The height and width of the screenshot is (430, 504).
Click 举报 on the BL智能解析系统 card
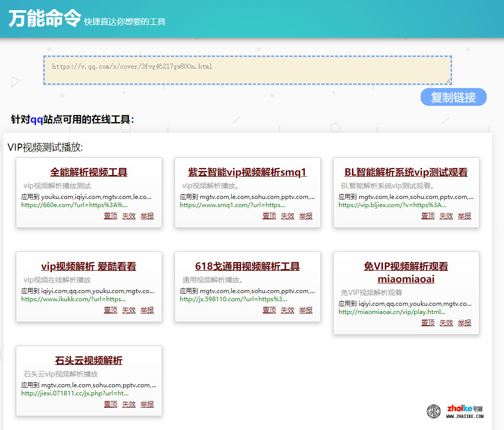point(465,216)
